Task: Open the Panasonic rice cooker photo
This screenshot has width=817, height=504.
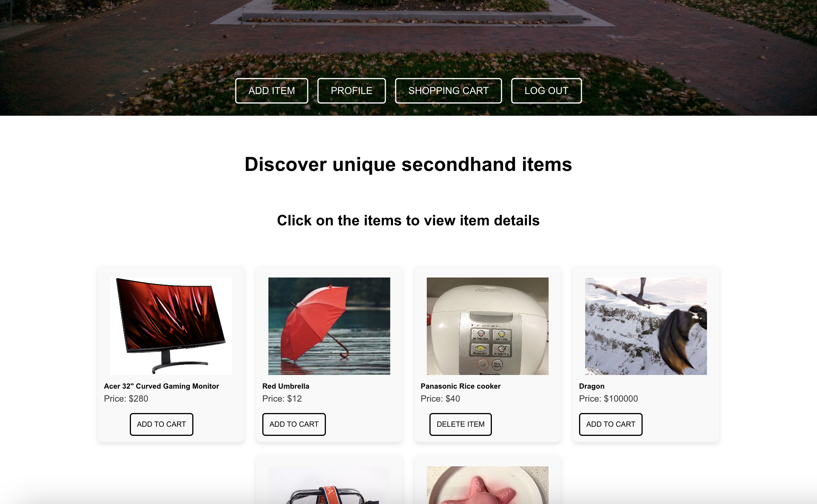Action: pos(488,326)
